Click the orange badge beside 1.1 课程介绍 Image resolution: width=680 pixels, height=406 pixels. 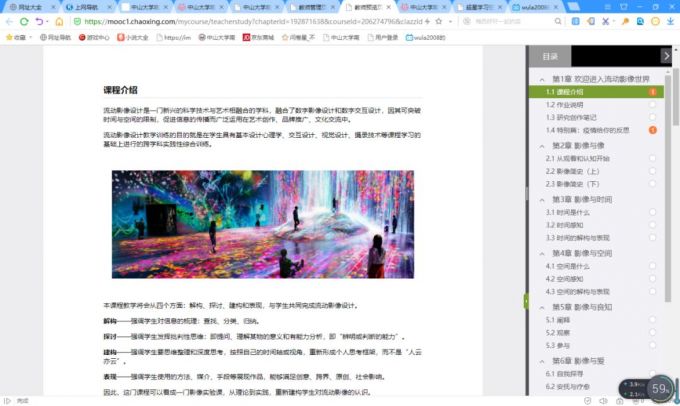[652, 92]
